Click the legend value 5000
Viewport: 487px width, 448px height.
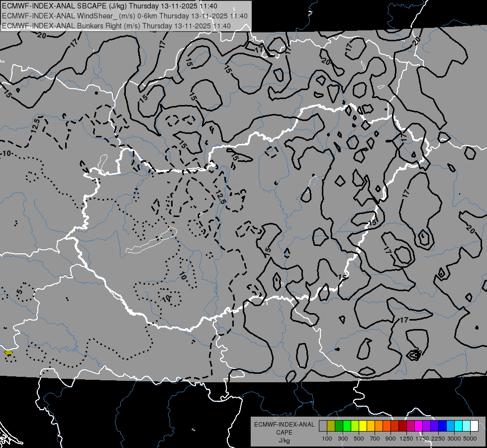coord(470,439)
